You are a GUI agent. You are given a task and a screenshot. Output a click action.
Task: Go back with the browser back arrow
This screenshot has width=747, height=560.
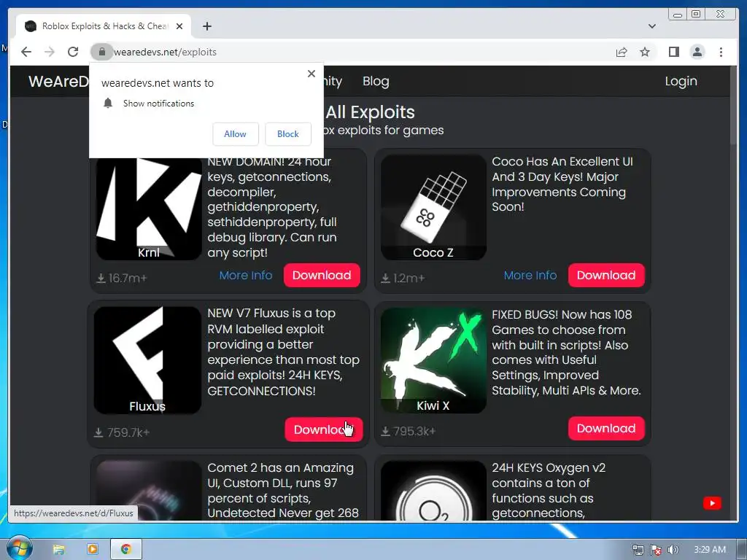(x=26, y=52)
